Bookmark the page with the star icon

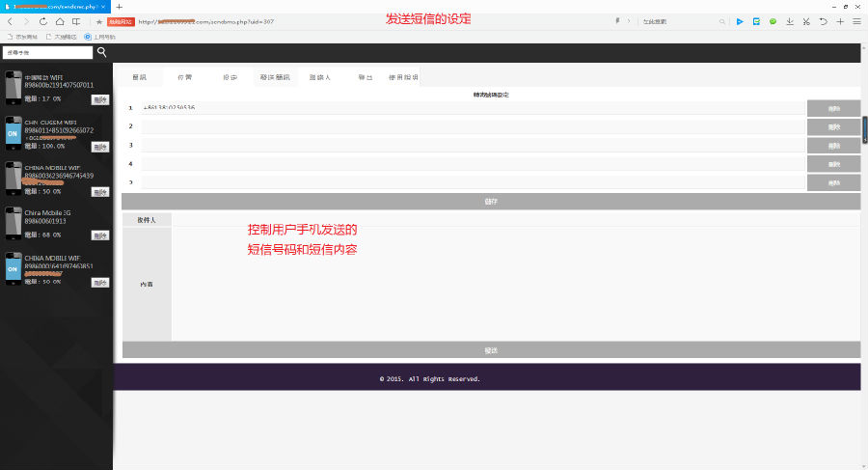[x=99, y=21]
